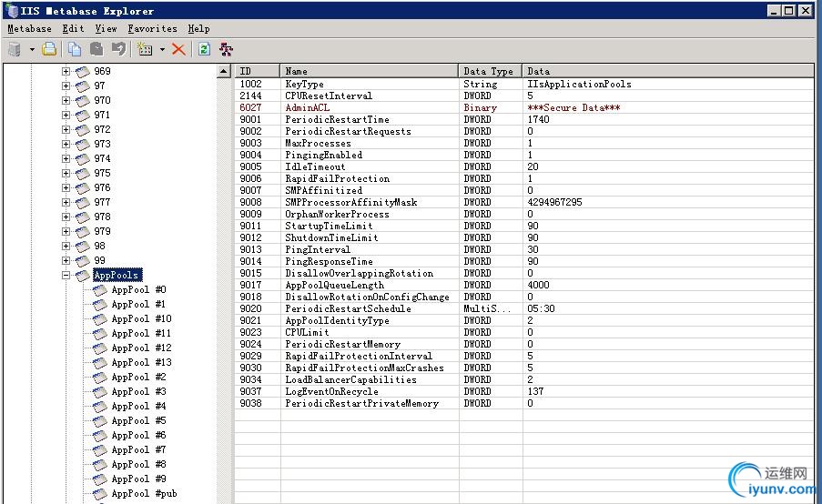Click the key icon of AppPool #7
The width and height of the screenshot is (822, 504).
pyautogui.click(x=99, y=450)
